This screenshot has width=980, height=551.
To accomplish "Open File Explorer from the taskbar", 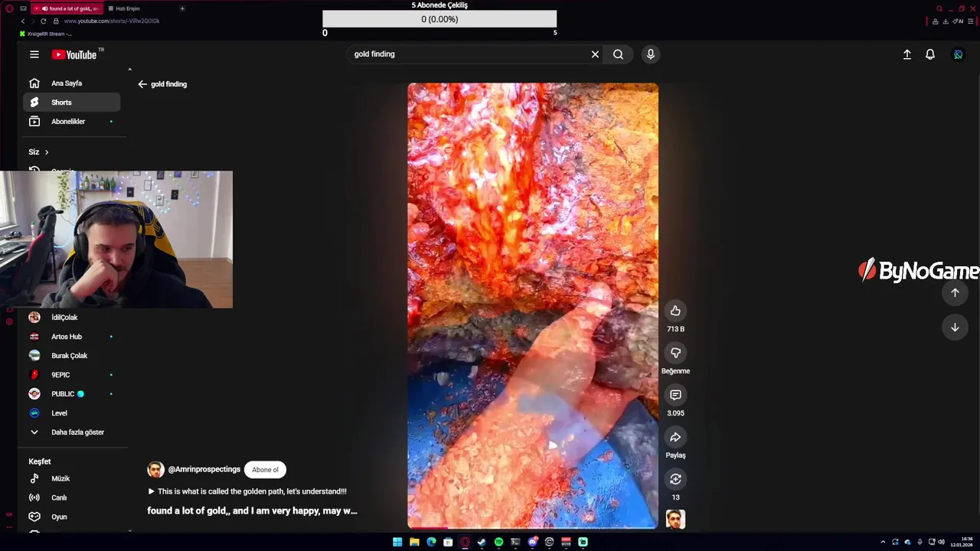I will [x=414, y=542].
